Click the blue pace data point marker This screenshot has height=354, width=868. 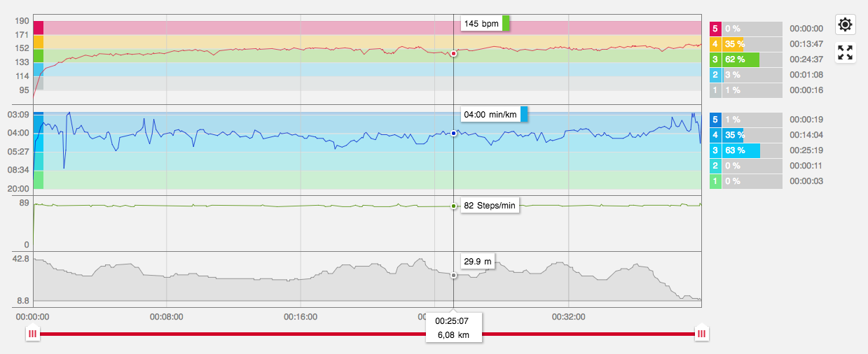454,133
